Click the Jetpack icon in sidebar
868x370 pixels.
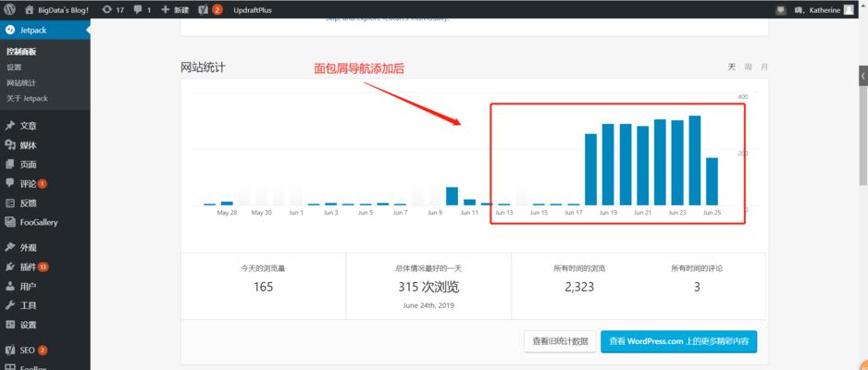pyautogui.click(x=9, y=31)
